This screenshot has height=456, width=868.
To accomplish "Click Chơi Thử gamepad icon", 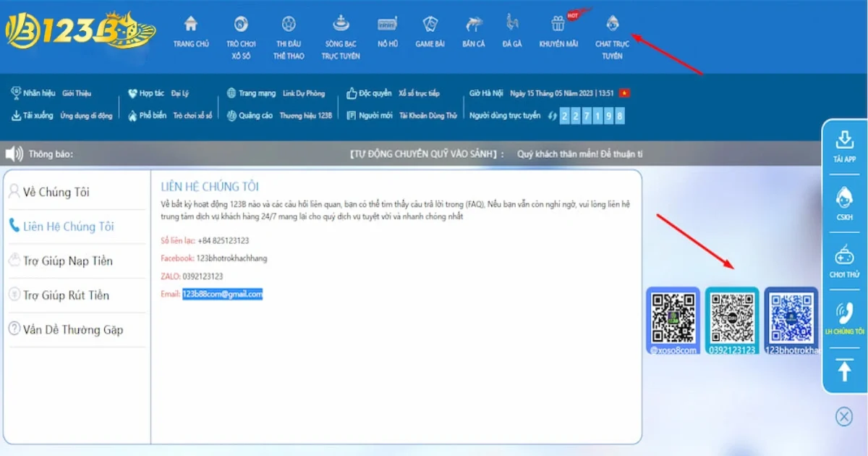I will (x=844, y=256).
